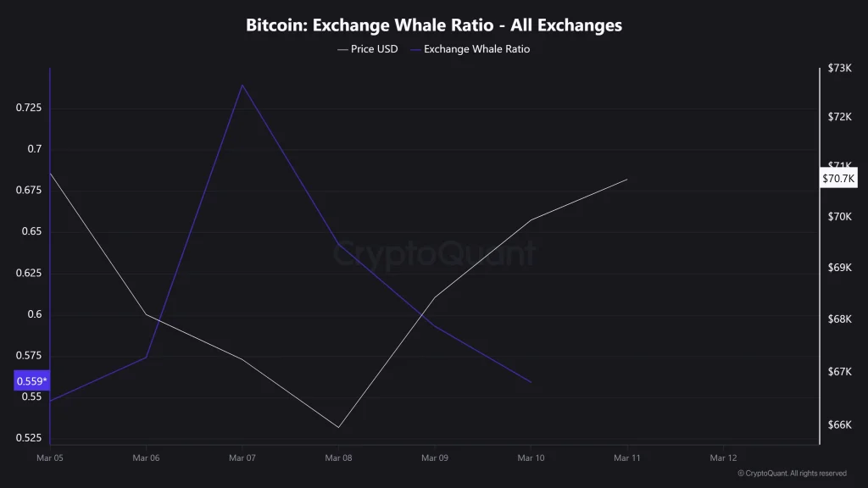Image resolution: width=868 pixels, height=488 pixels.
Task: Click the 0.65 left axis label
Action: pyautogui.click(x=31, y=232)
